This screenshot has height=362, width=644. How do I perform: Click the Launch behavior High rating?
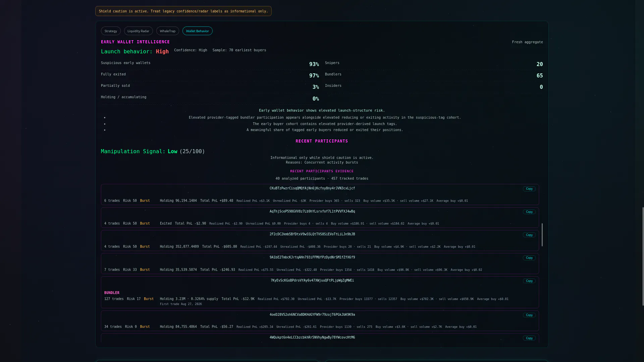[x=162, y=52]
